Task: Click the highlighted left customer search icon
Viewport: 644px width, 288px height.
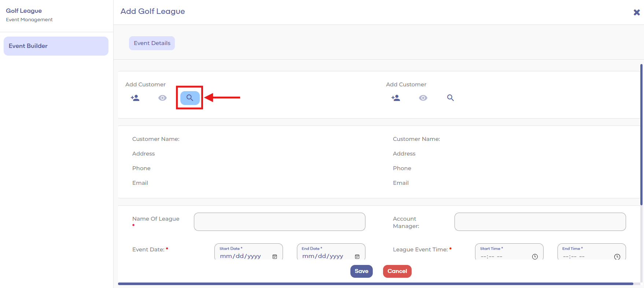Action: (x=190, y=98)
